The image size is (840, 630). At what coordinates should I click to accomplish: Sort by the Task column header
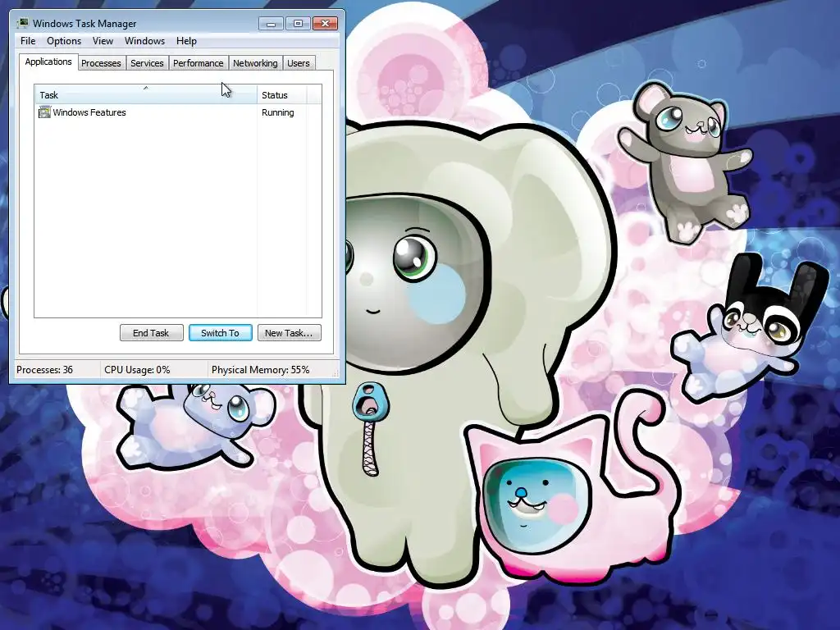[146, 95]
